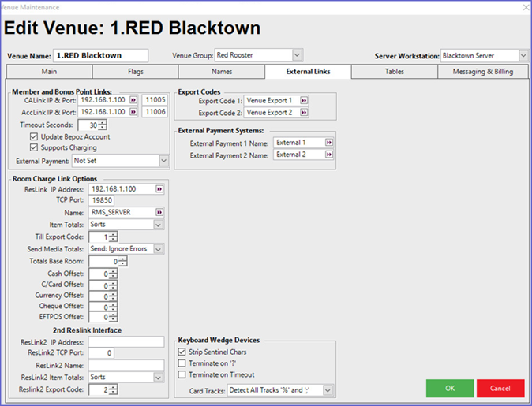Click arrow icon in ResLink IP Address field

(x=159, y=189)
